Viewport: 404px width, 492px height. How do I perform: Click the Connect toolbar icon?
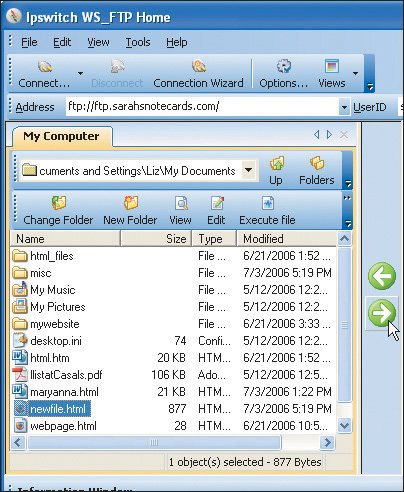[x=45, y=67]
